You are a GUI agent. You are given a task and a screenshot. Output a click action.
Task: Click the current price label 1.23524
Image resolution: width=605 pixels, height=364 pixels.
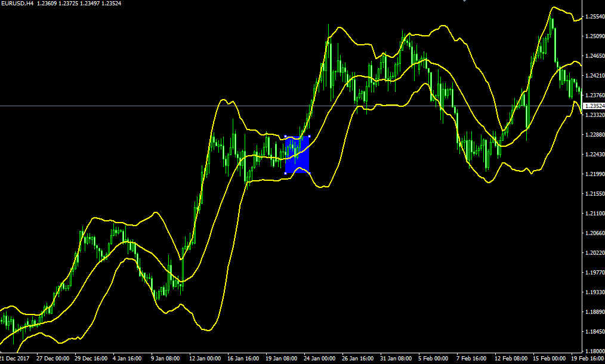[x=593, y=106]
